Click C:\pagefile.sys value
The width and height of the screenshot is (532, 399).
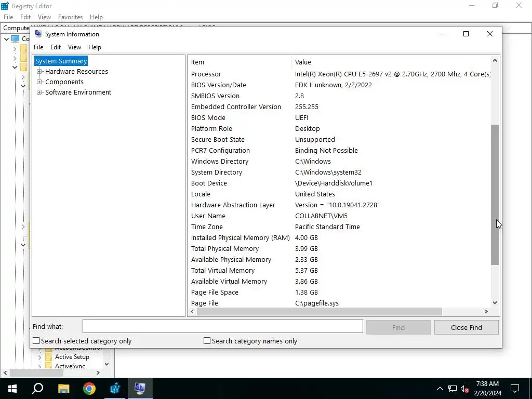pyautogui.click(x=316, y=303)
